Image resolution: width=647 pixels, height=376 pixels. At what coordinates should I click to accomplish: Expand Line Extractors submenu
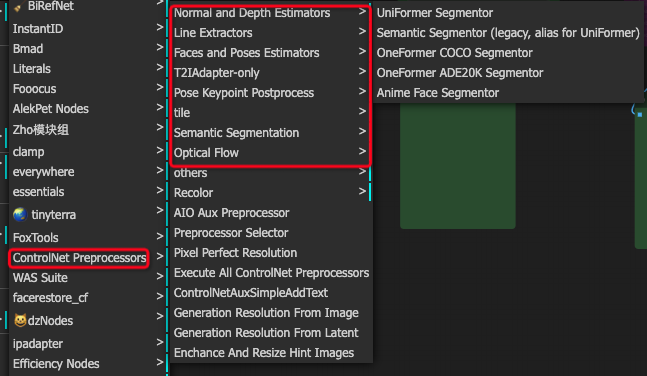tap(270, 33)
